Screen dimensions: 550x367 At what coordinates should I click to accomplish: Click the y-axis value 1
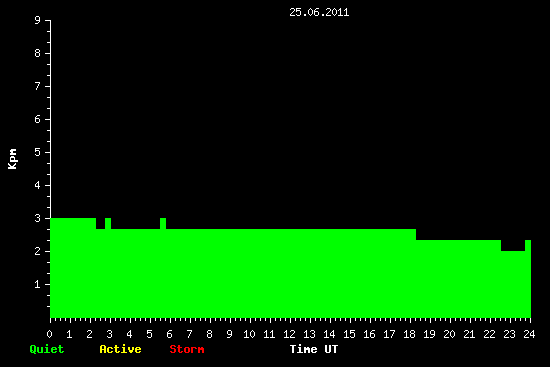tap(38, 284)
